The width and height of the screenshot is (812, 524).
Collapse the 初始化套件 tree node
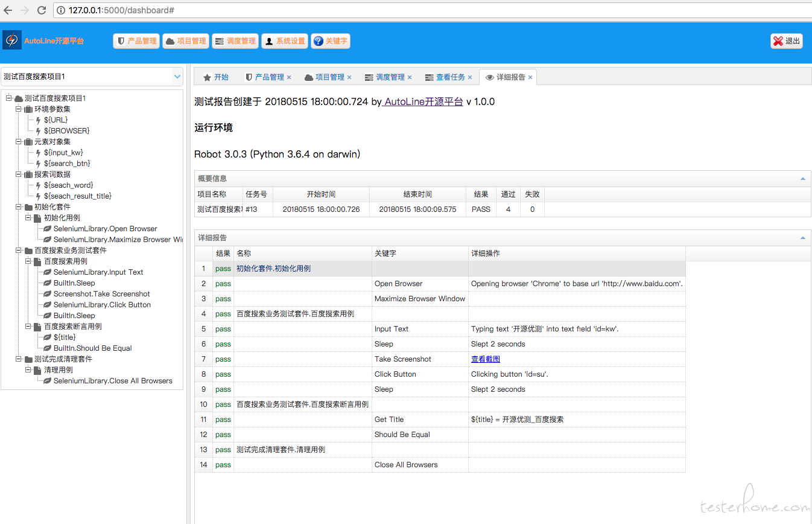pos(18,207)
